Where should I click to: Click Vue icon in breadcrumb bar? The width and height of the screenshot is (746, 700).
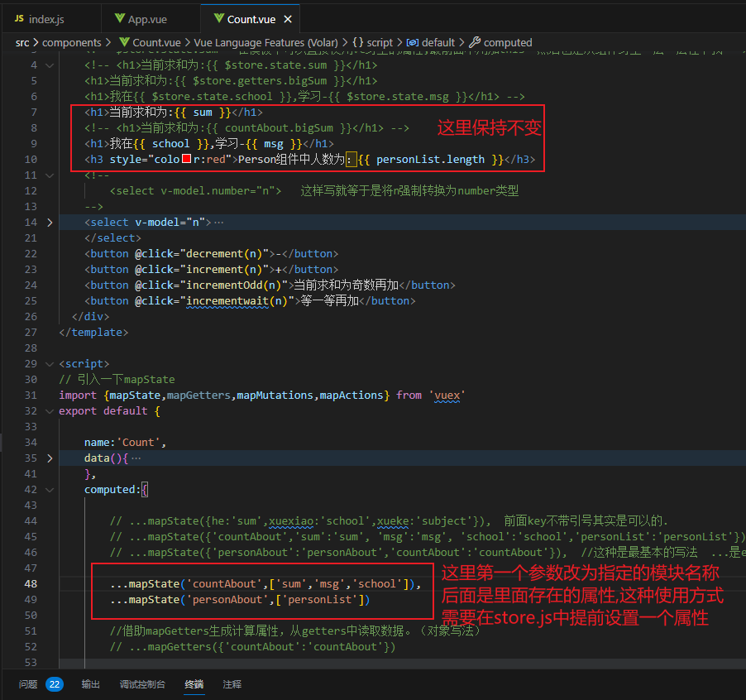(124, 42)
